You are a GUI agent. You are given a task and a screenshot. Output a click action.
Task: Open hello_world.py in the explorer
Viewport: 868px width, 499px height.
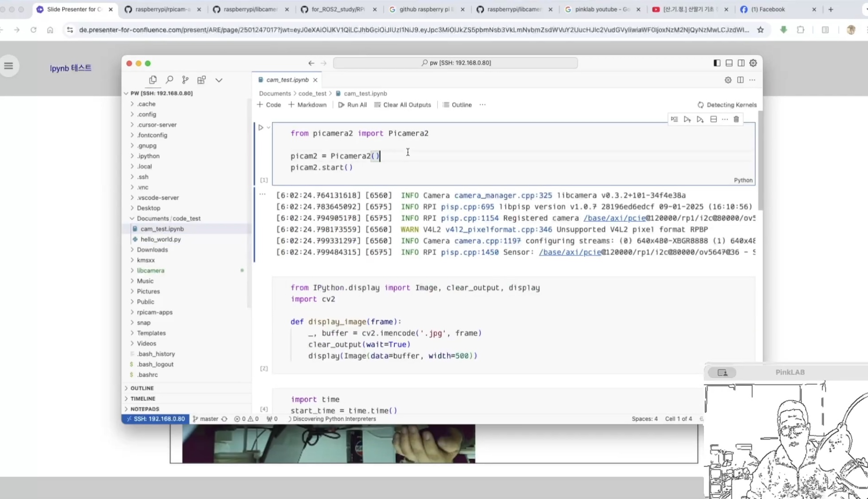(x=161, y=240)
